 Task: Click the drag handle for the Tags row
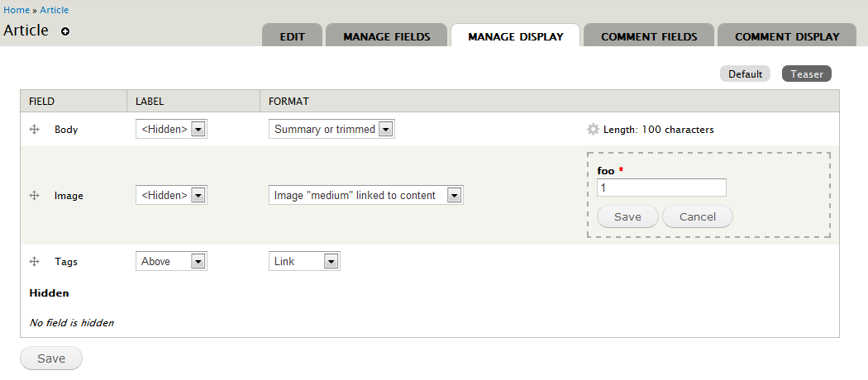point(35,262)
